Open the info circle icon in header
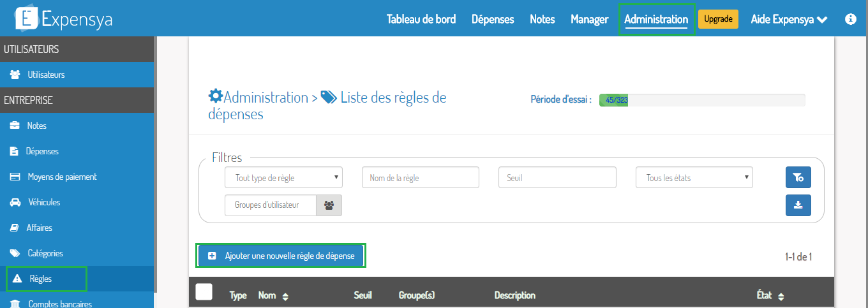The height and width of the screenshot is (308, 868). [850, 19]
